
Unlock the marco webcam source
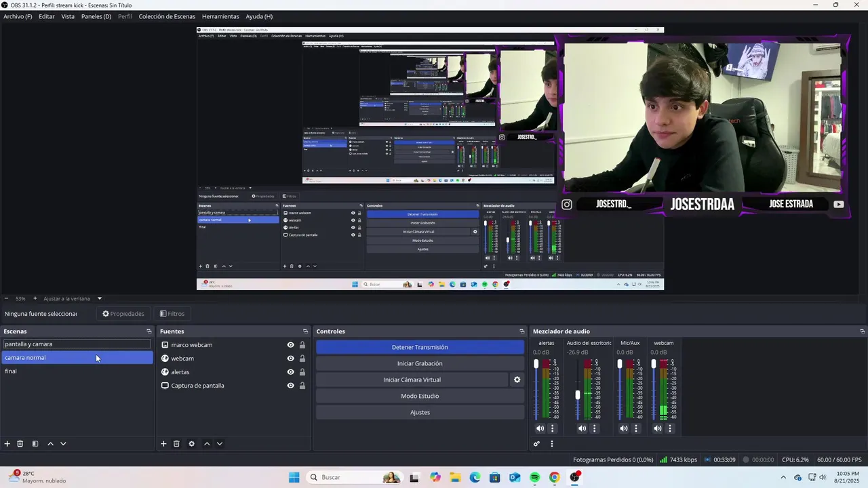coord(302,345)
